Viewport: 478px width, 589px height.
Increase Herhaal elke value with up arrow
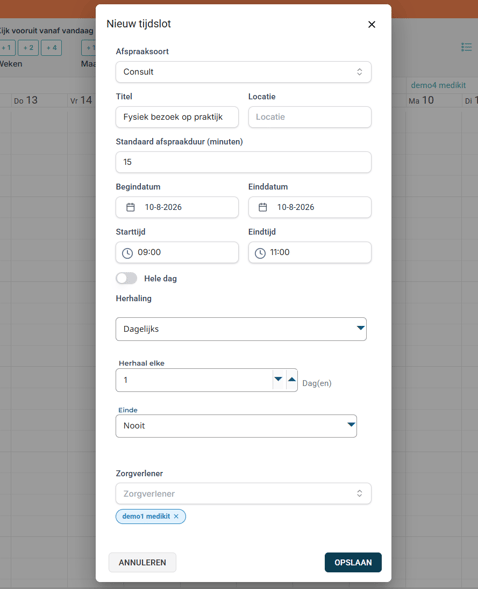coord(292,379)
